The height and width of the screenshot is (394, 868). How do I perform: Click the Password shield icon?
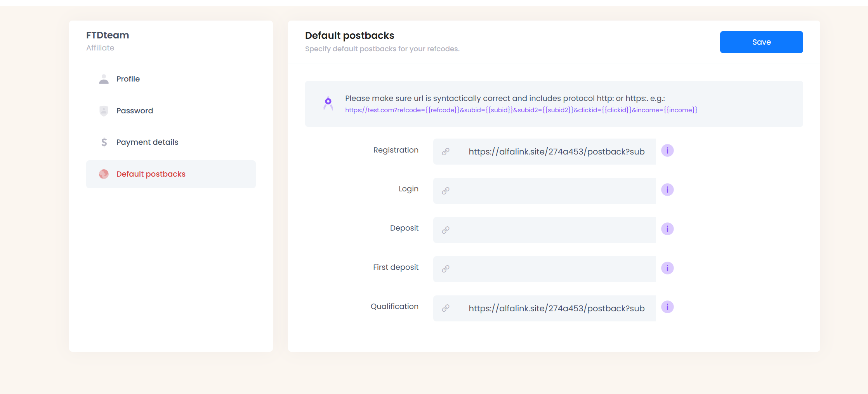(x=104, y=111)
